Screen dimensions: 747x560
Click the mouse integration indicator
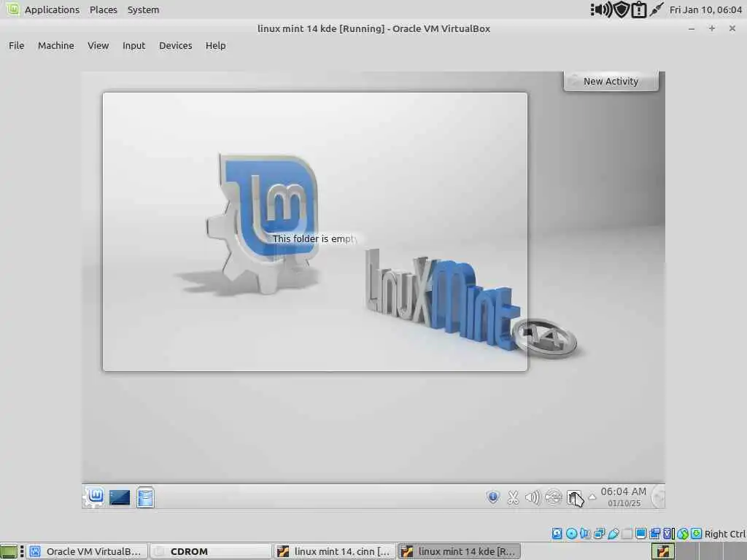(683, 533)
